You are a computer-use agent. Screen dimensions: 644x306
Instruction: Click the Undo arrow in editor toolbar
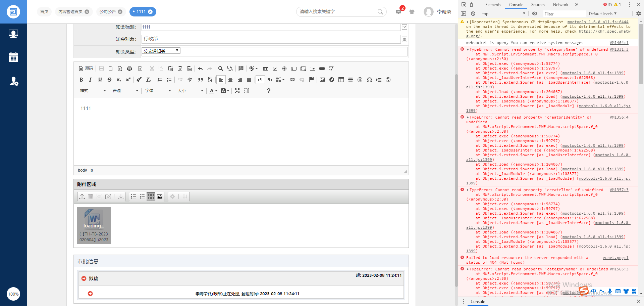coord(200,69)
